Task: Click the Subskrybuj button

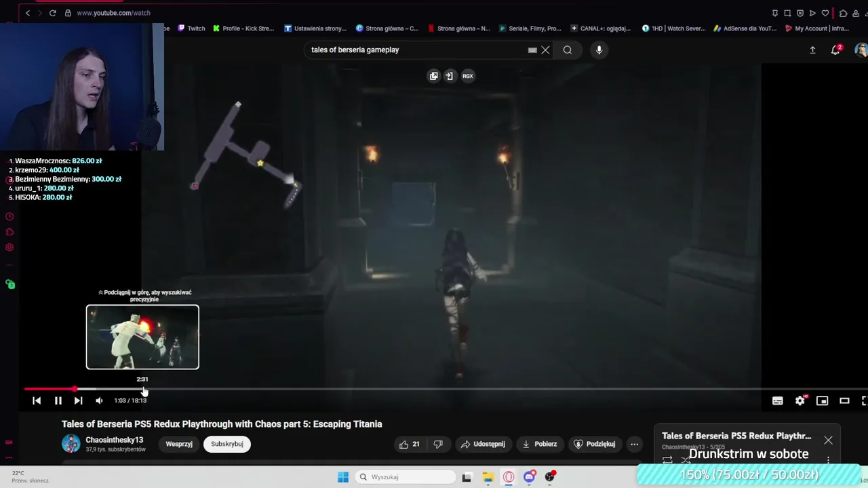Action: [x=226, y=444]
